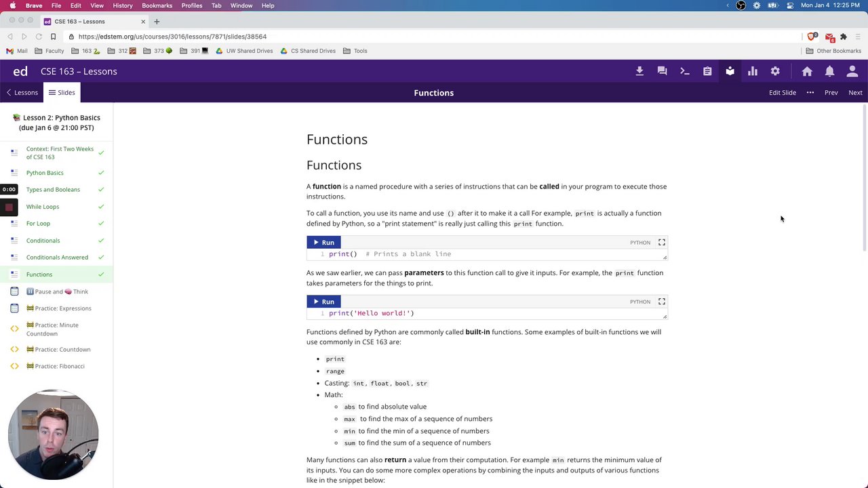Open the For Loop slide
The height and width of the screenshot is (488, 868).
[56, 224]
